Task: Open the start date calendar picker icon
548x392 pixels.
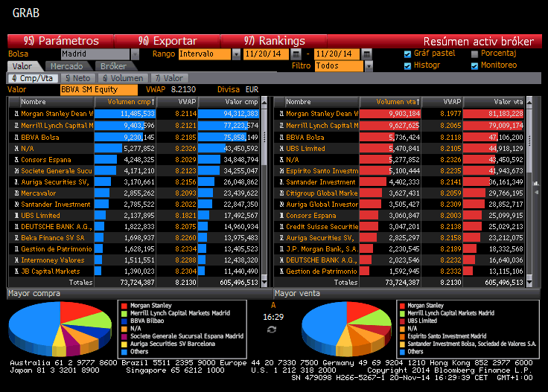Action: point(296,54)
